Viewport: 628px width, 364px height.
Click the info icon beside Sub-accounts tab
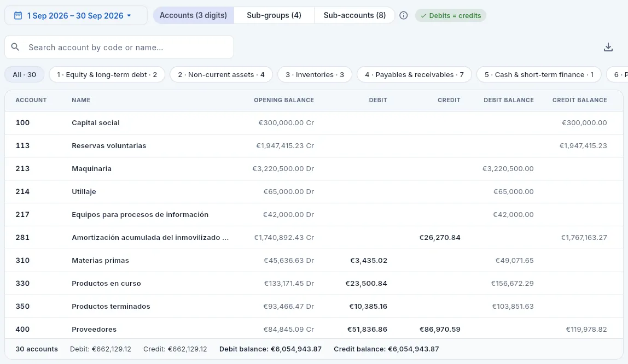coord(403,16)
